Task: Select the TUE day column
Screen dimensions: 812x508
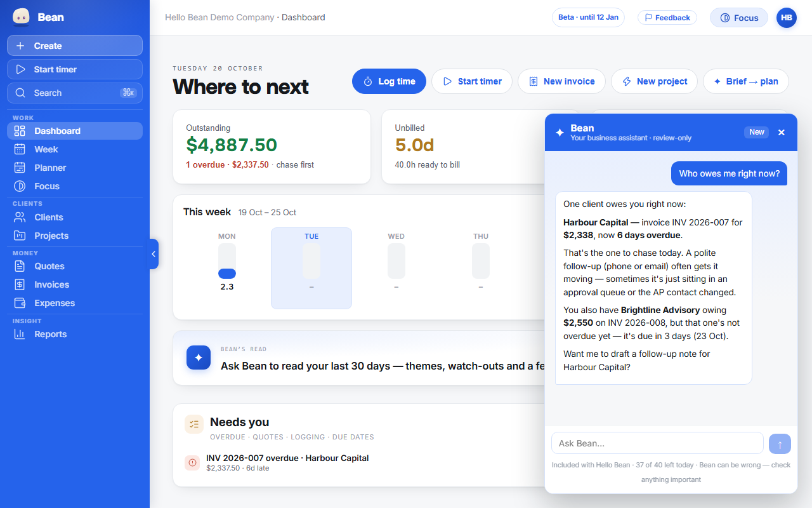Action: 311,268
